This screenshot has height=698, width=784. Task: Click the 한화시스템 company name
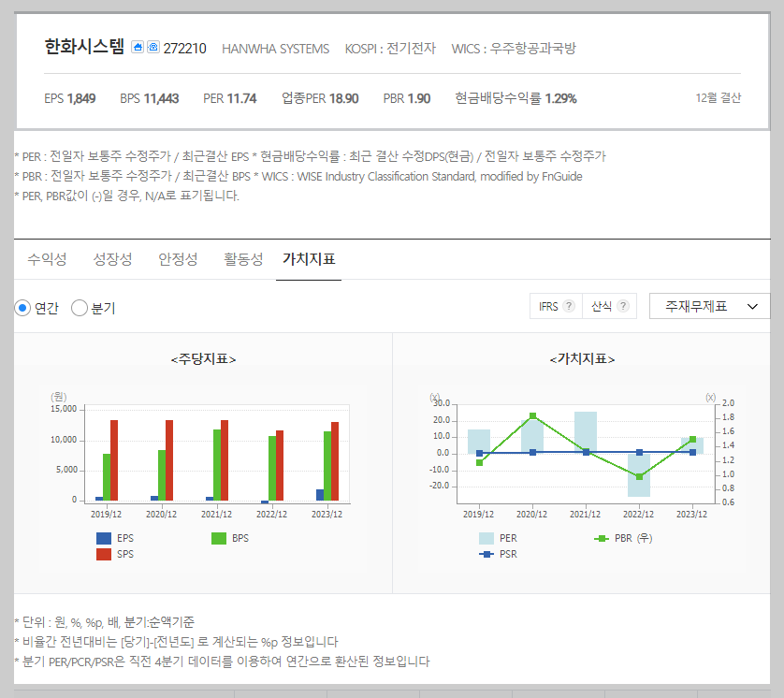(84, 47)
